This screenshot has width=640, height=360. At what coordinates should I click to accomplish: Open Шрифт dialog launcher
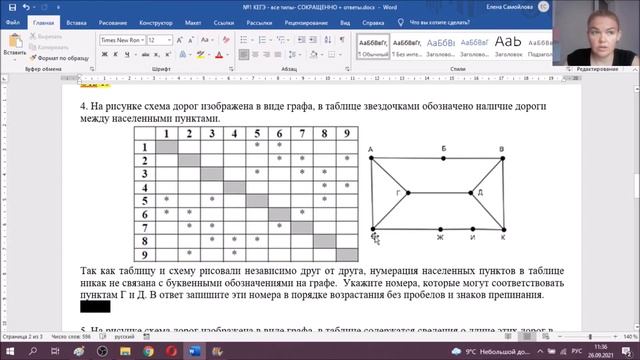pos(231,69)
